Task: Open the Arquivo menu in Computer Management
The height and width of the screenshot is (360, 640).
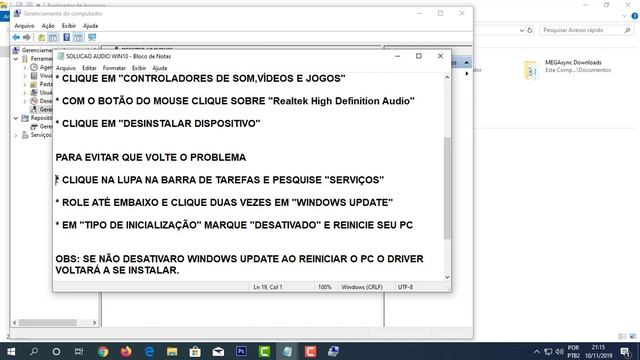Action: [x=24, y=26]
